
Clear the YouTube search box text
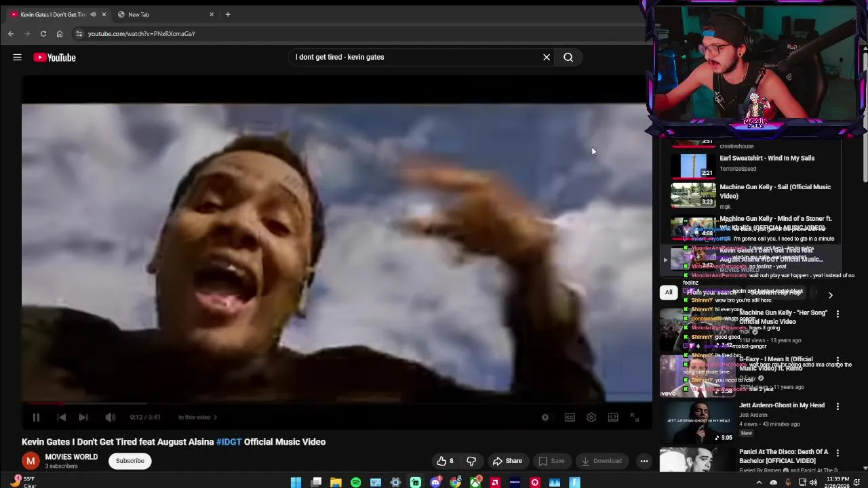click(x=547, y=57)
